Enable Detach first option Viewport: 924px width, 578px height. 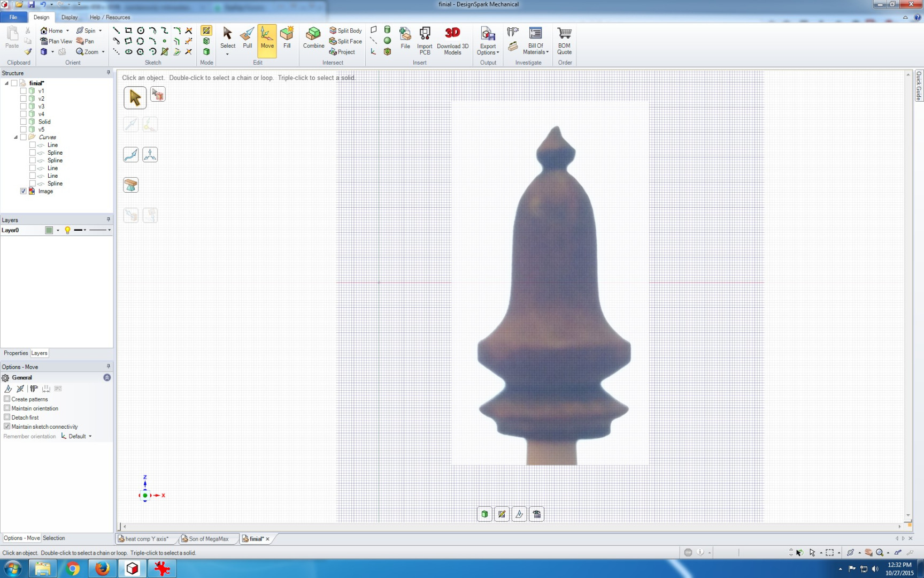pyautogui.click(x=7, y=417)
